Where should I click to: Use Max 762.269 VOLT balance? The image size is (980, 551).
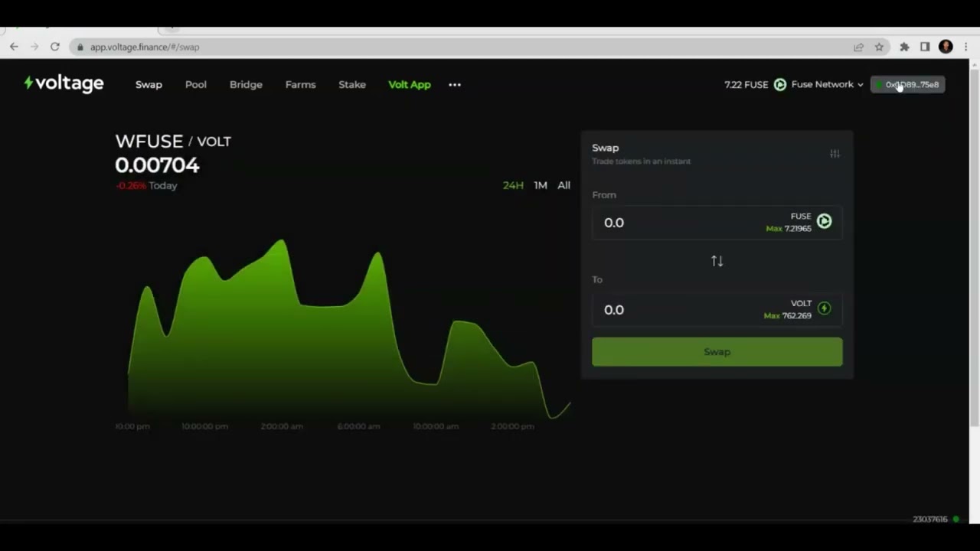tap(788, 316)
